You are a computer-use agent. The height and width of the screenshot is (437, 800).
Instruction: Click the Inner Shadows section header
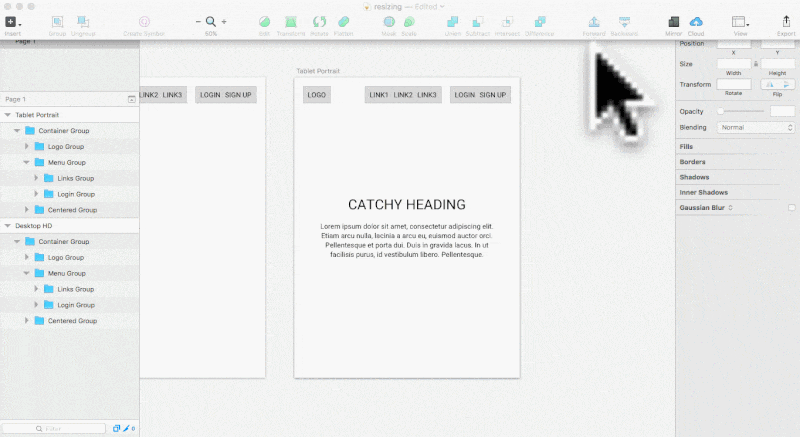[704, 192]
